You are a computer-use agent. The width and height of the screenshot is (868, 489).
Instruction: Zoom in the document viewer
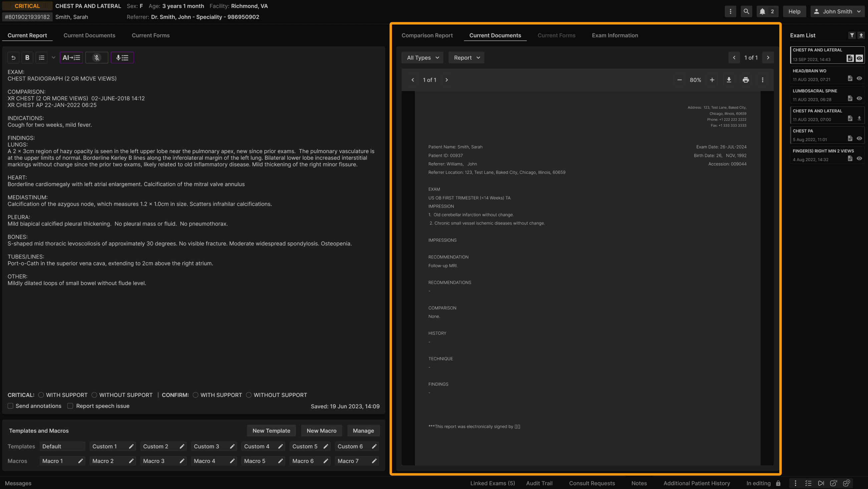point(712,80)
